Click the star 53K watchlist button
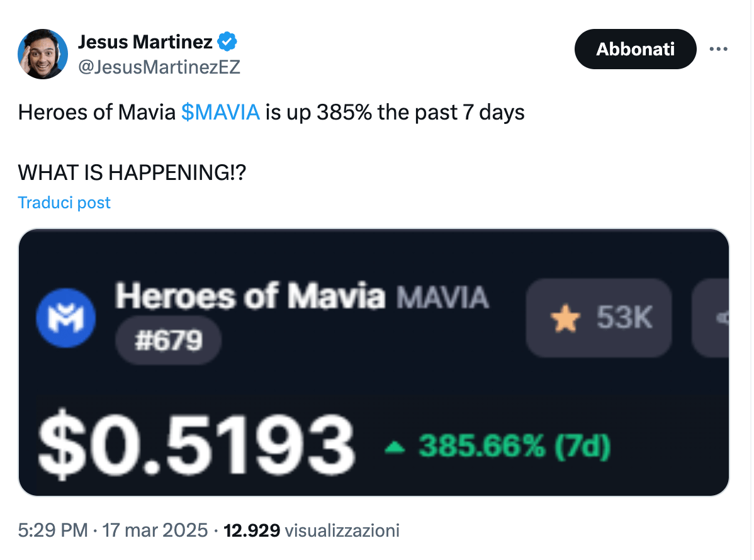Screen dimensions: 754x560 point(598,318)
